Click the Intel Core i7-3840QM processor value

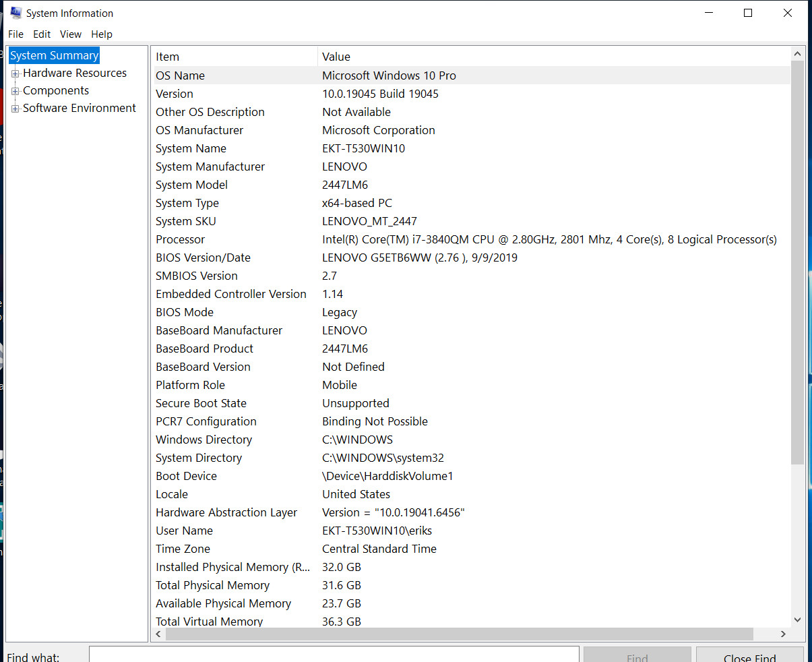click(550, 239)
